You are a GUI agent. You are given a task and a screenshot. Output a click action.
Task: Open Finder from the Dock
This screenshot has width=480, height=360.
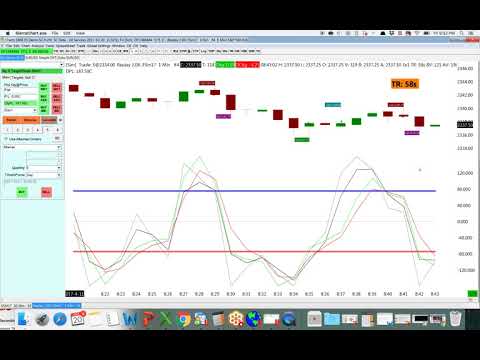point(23,319)
